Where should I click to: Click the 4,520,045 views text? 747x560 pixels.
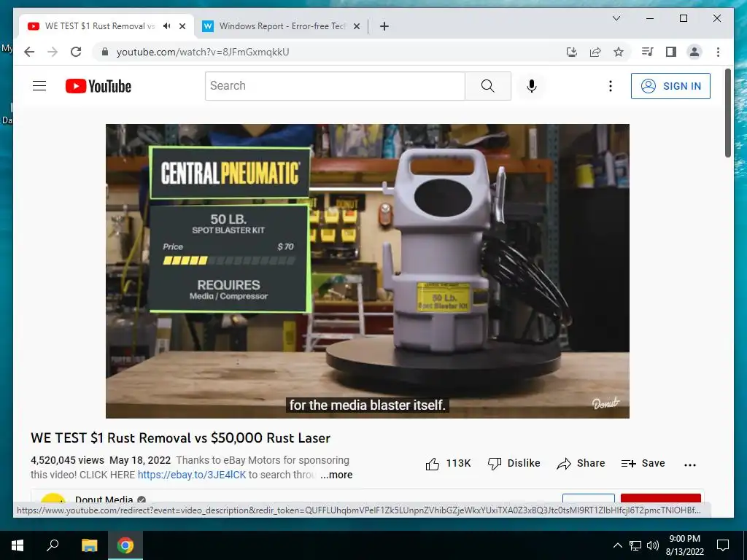[x=67, y=461]
